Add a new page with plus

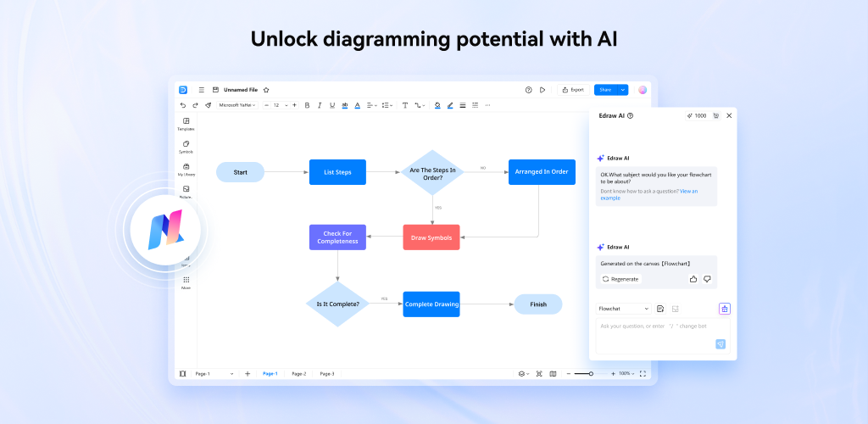[248, 374]
